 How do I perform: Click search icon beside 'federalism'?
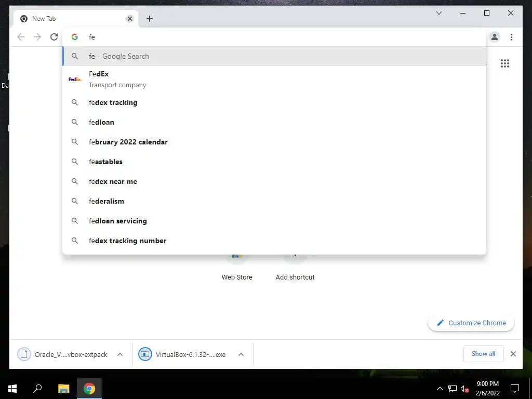tap(75, 201)
